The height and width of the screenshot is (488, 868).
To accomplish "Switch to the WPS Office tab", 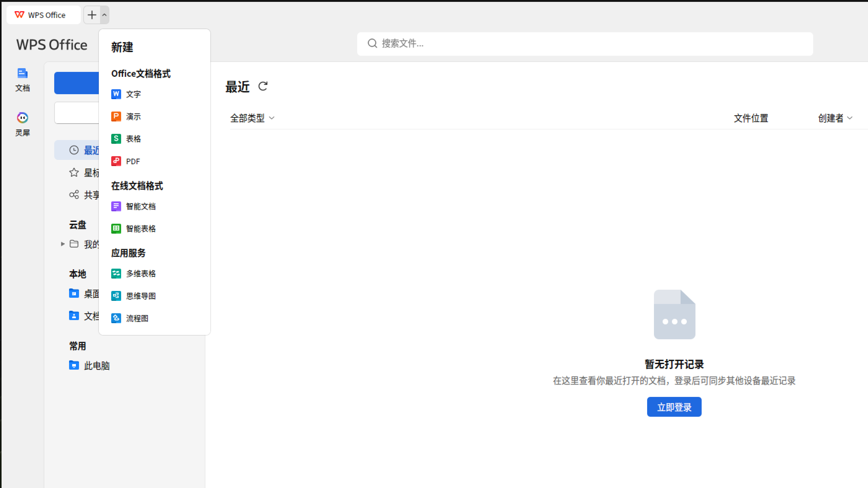I will 43,15.
